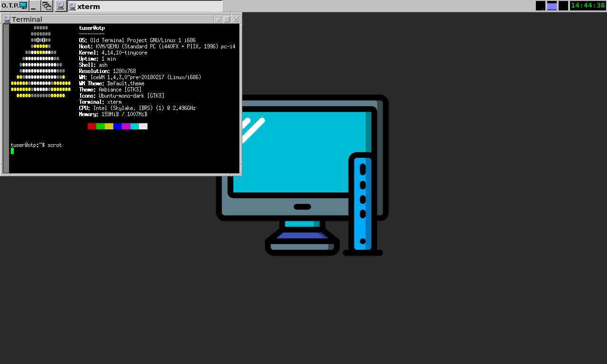Minimize the Terminal window

218,19
